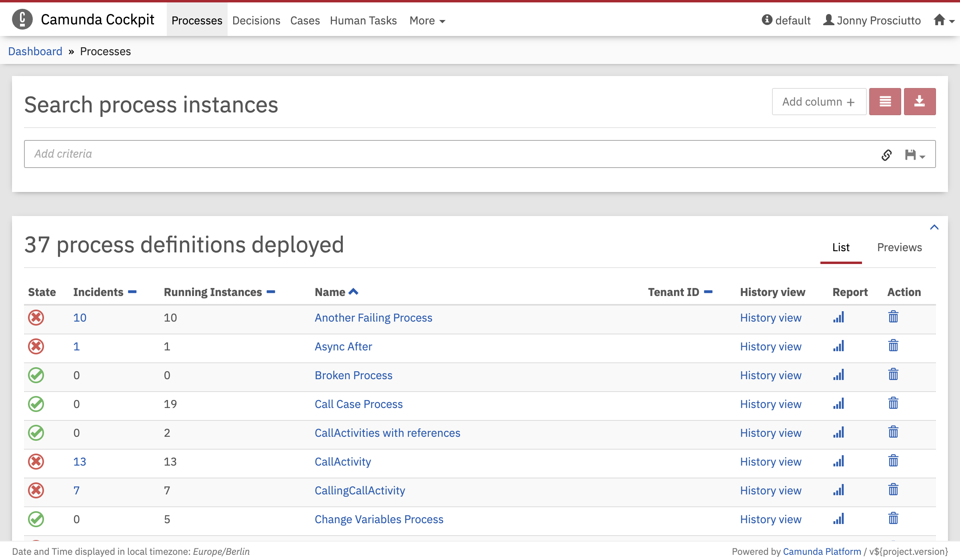
Task: Go to Dashboard breadcrumb link
Action: point(35,51)
